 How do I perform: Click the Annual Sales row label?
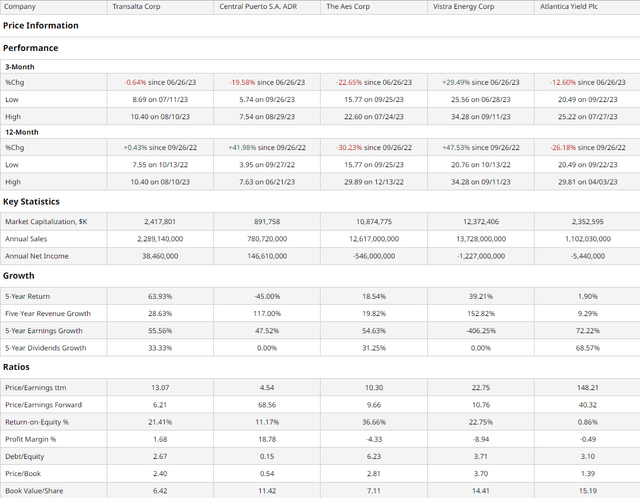26,239
